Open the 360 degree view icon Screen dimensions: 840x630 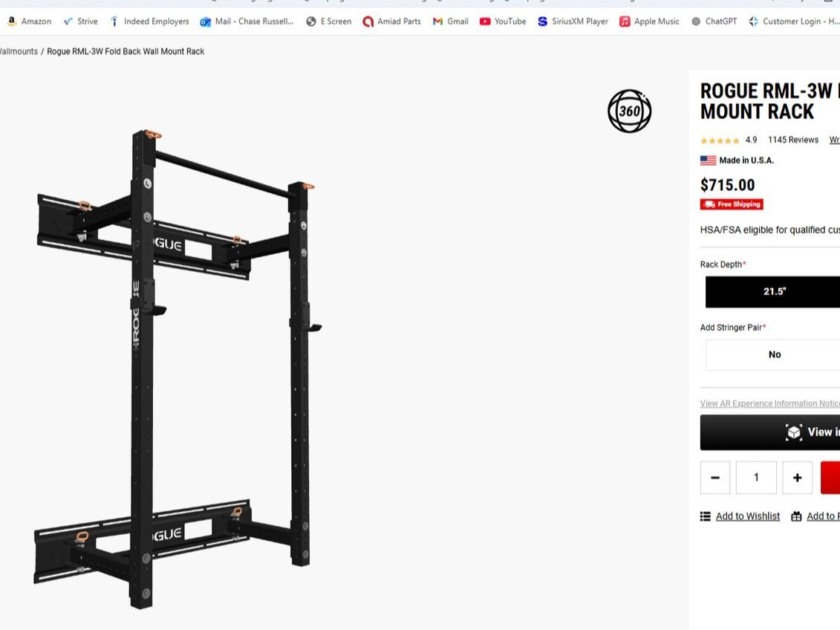point(630,111)
